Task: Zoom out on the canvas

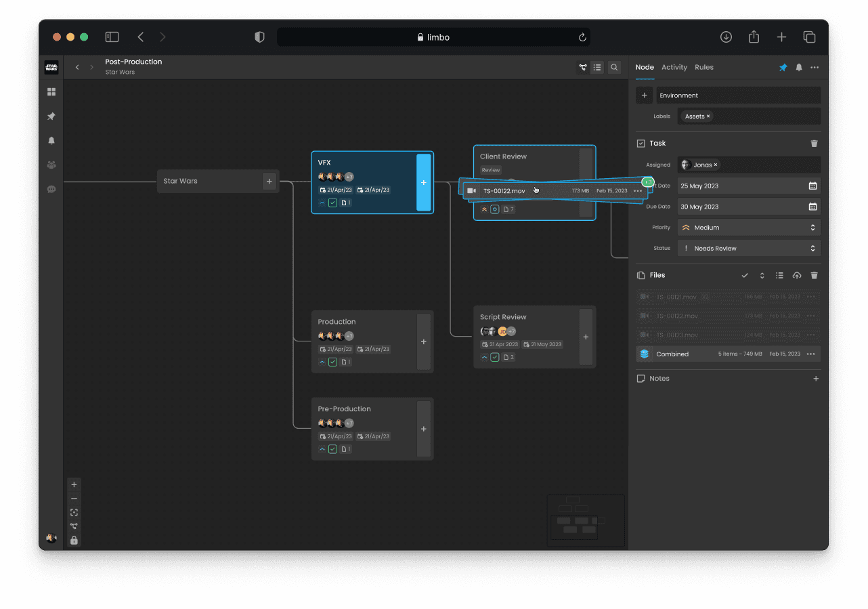Action: [74, 499]
